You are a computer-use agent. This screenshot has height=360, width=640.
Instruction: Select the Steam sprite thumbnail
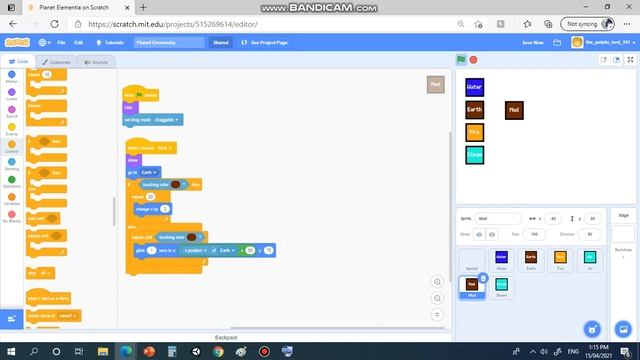(x=501, y=287)
